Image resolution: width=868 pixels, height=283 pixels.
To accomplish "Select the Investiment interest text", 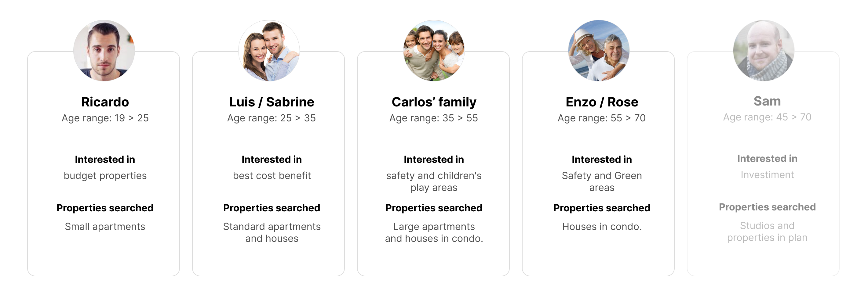I will click(x=767, y=175).
